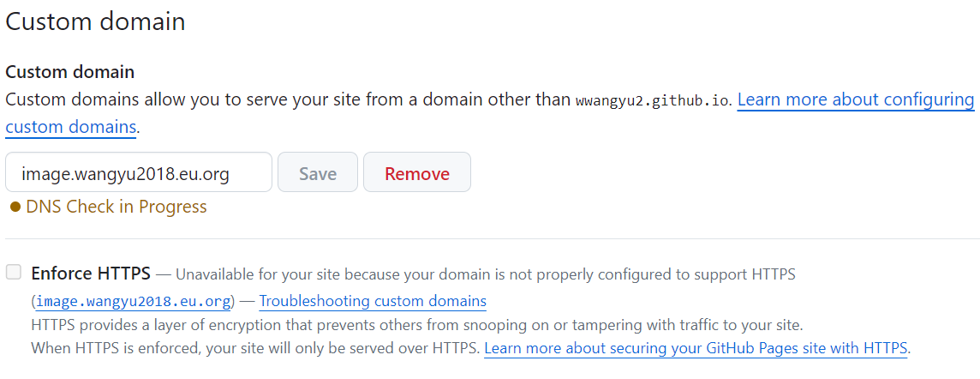Open the image.wangyu2018.eu.org link in parentheses
Viewport: 980px width, 379px height.
pos(133,302)
